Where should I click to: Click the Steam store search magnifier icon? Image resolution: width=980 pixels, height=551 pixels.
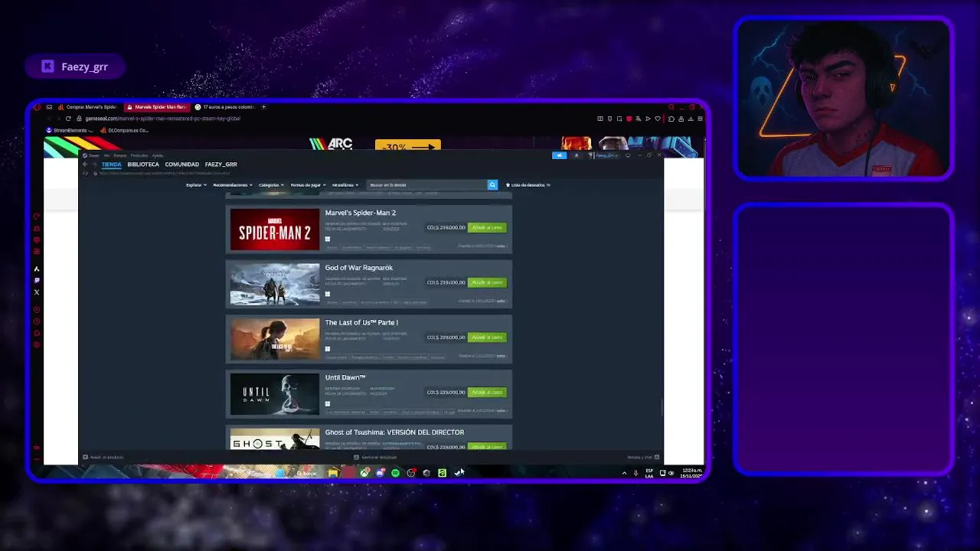[492, 184]
